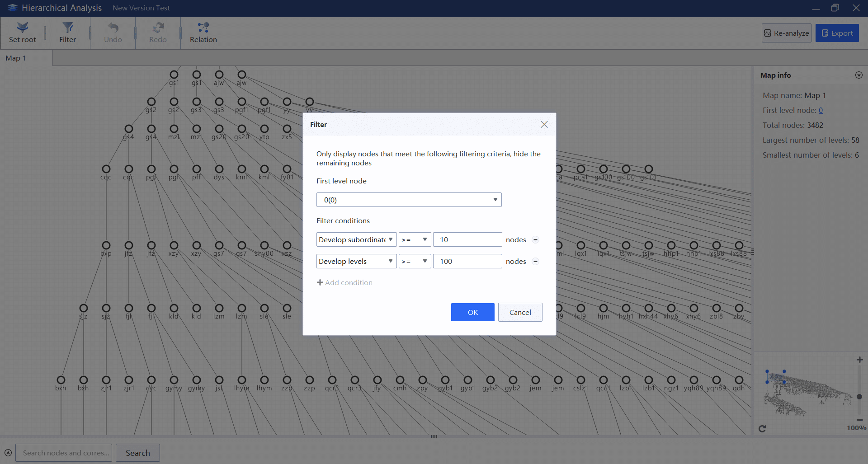Select the pgf1 node below ajw
Image resolution: width=868 pixels, height=464 pixels.
242,102
